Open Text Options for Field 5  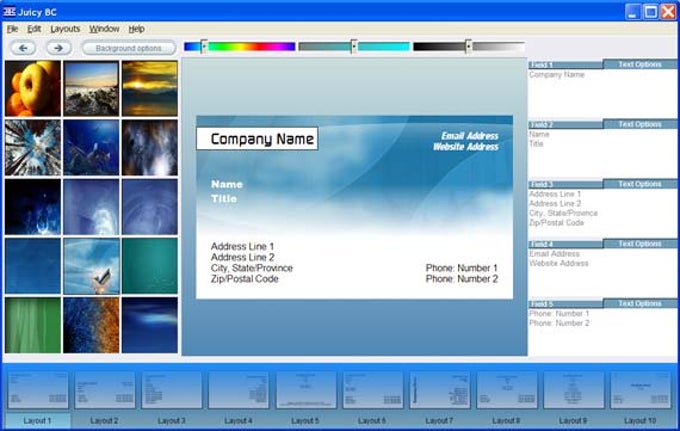pyautogui.click(x=640, y=304)
